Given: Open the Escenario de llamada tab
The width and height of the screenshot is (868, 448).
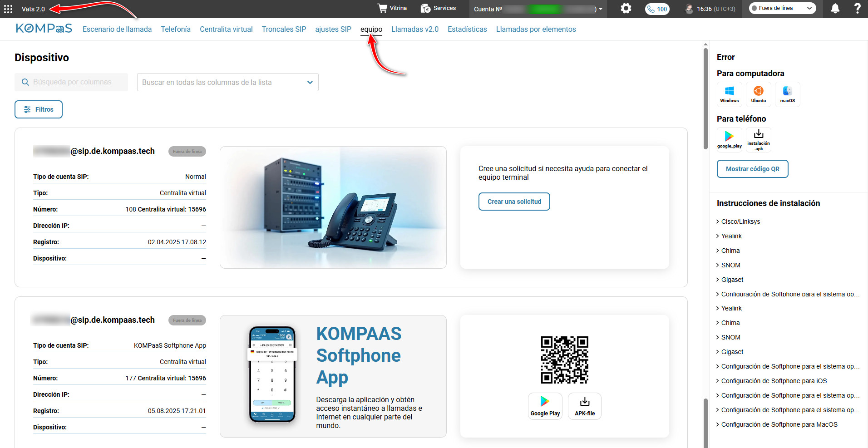Looking at the screenshot, I should point(117,29).
